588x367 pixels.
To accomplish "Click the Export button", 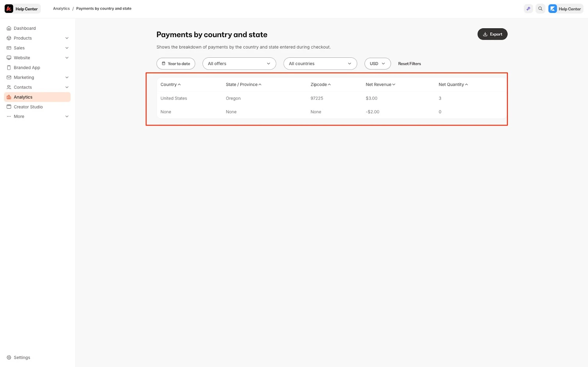I will click(492, 34).
